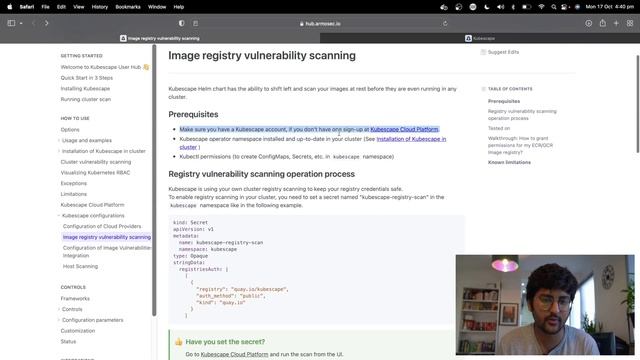Open Frameworks page under Controls
The image size is (640, 360).
point(75,298)
